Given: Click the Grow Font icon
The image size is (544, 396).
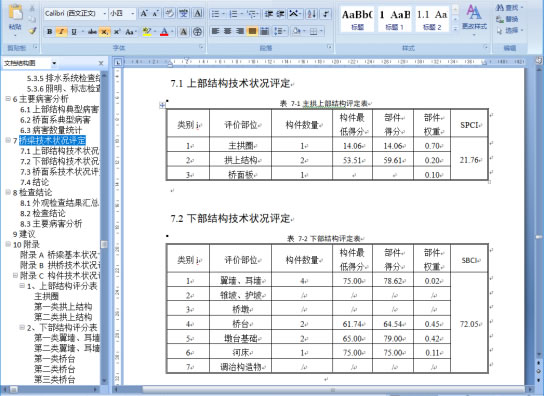Looking at the screenshot, I should tap(144, 14).
